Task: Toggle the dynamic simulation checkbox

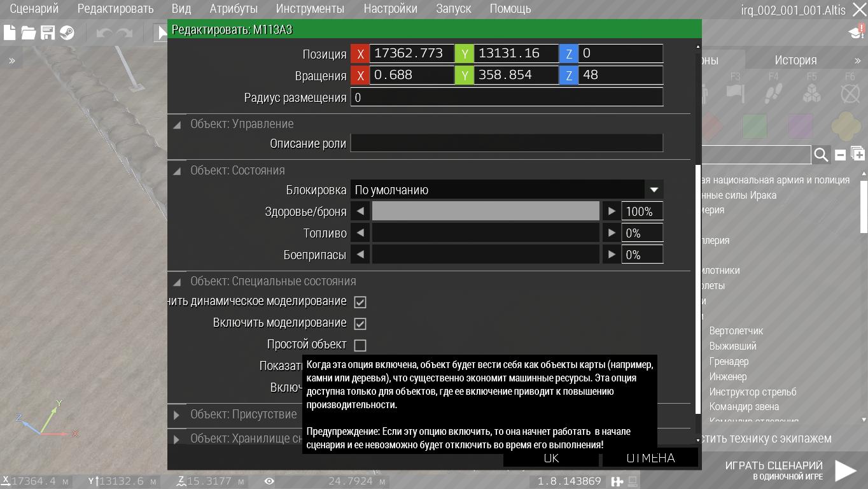Action: click(360, 302)
